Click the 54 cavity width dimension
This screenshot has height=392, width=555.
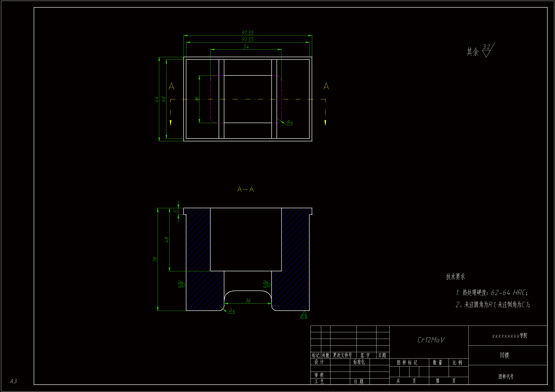pyautogui.click(x=246, y=47)
